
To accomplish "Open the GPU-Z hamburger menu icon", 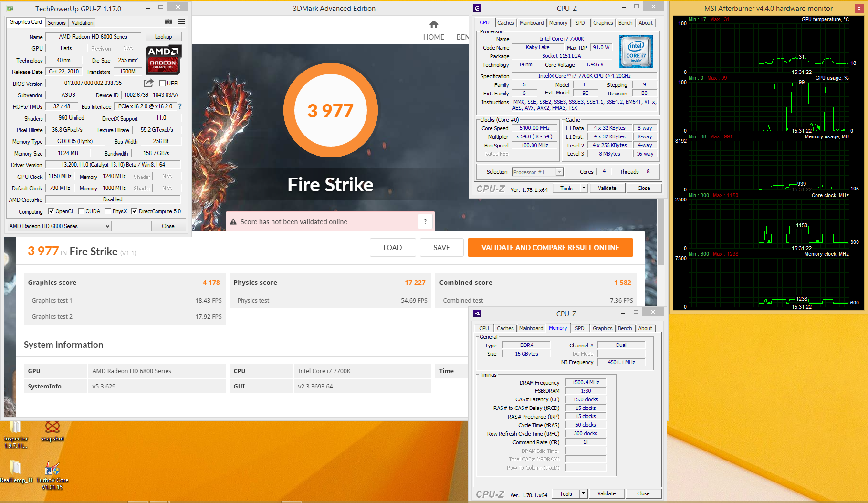I will (x=181, y=21).
